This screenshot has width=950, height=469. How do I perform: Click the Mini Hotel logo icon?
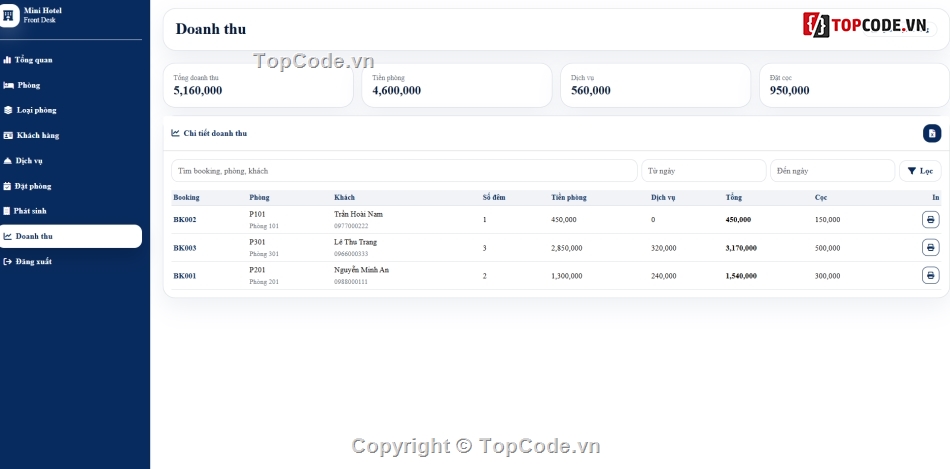[8, 16]
